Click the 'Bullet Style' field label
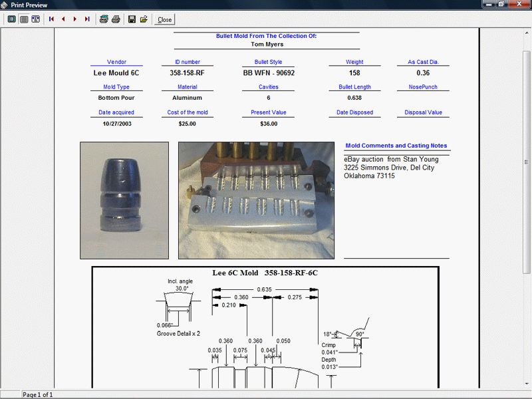The width and height of the screenshot is (532, 399). point(269,62)
